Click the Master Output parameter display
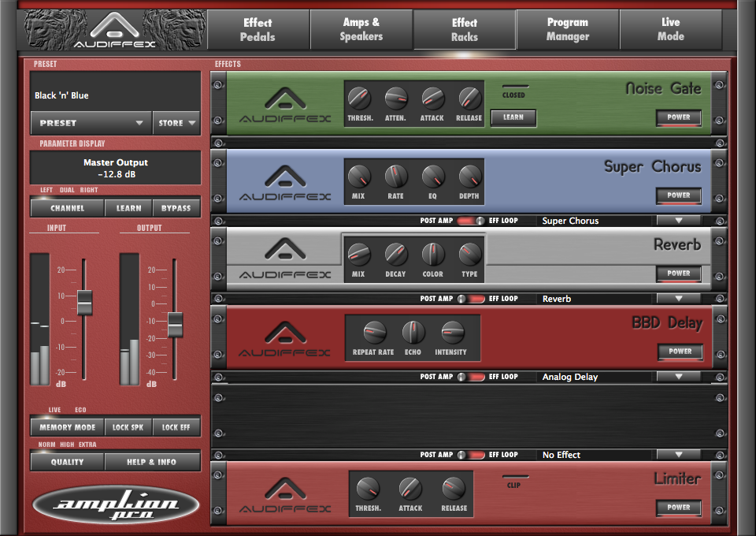756x536 pixels. 115,168
